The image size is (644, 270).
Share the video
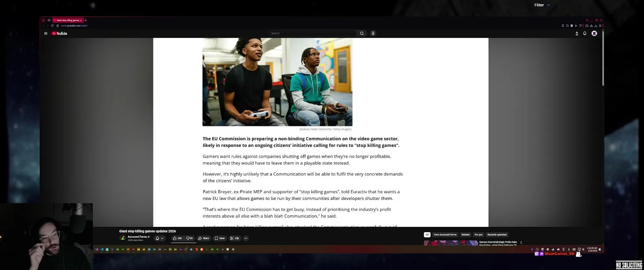(204, 238)
